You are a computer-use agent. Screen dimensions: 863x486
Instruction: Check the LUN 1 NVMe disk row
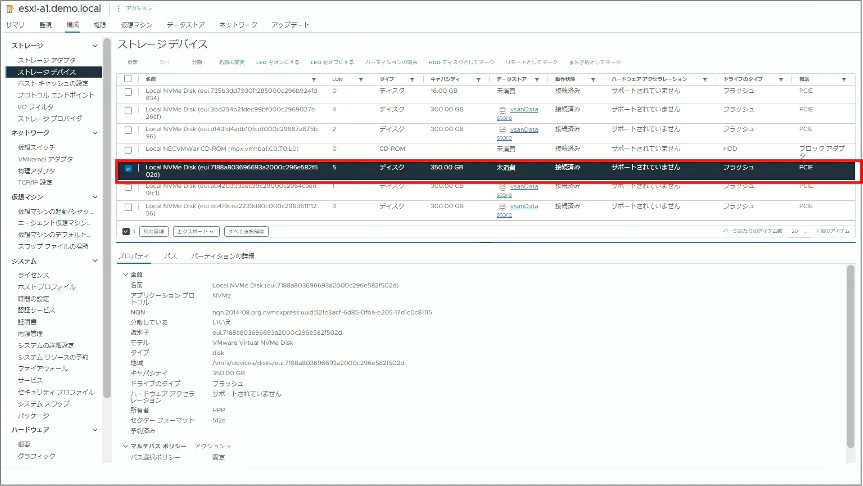point(128,188)
